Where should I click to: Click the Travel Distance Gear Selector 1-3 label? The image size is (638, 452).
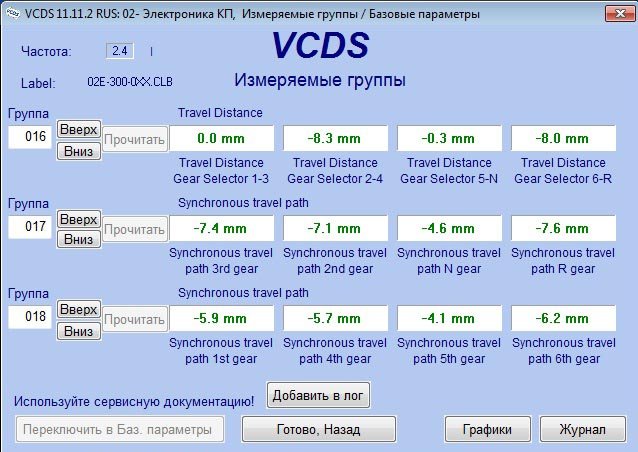coord(221,170)
